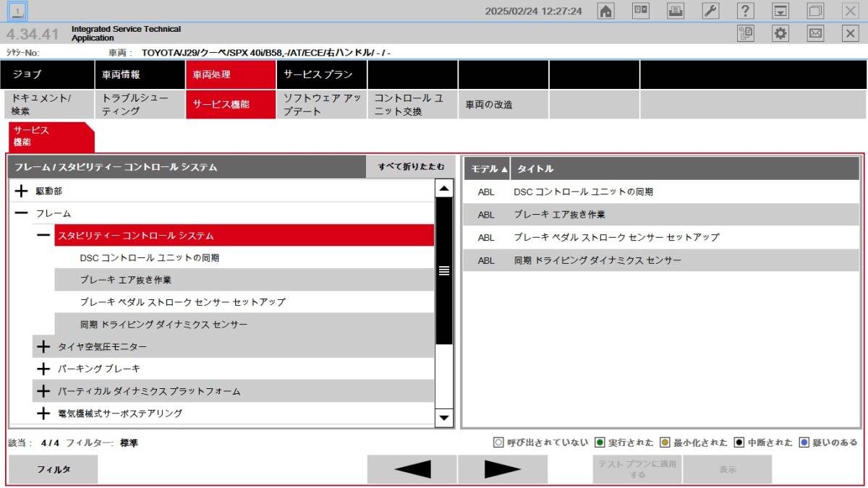Click the フィルタ button

click(x=54, y=469)
